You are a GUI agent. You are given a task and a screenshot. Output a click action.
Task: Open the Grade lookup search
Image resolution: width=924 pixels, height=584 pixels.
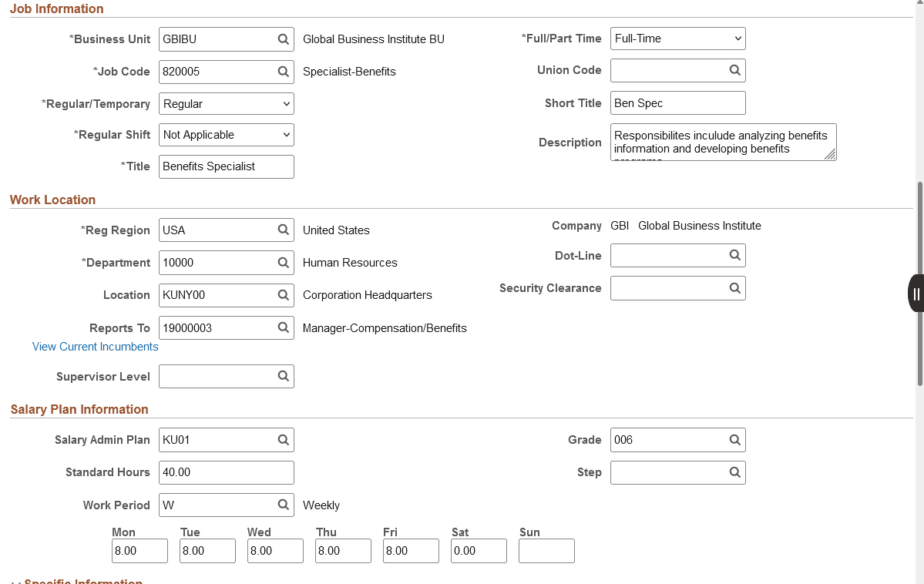734,439
